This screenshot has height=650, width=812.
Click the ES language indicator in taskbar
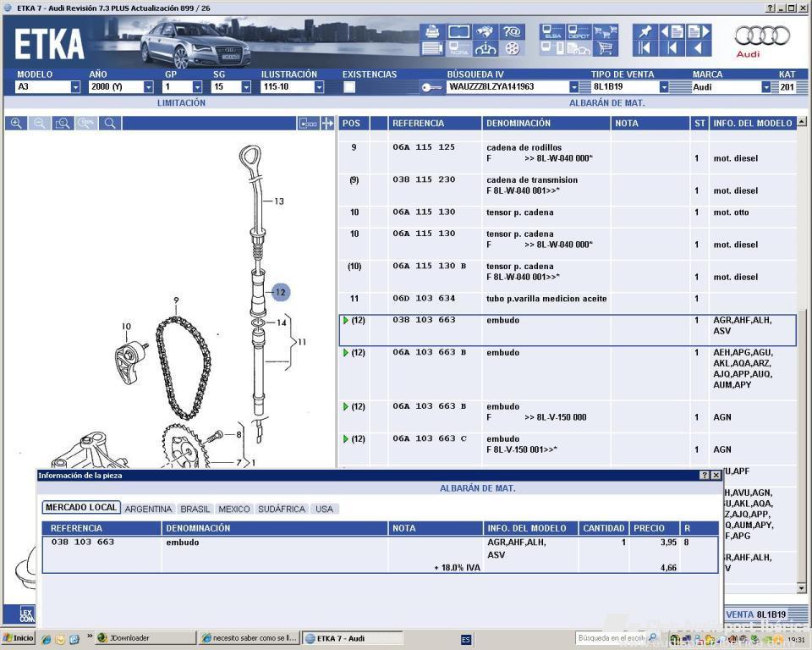(465, 639)
